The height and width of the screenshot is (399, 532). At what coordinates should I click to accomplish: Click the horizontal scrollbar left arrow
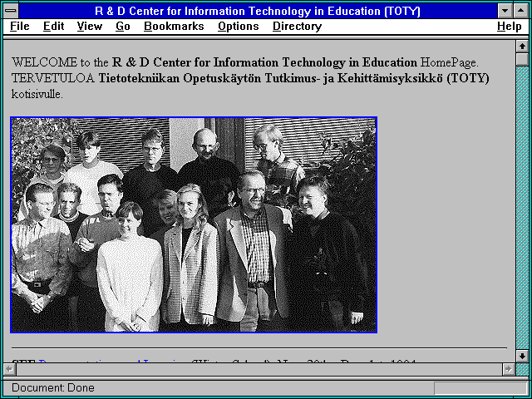(x=9, y=369)
